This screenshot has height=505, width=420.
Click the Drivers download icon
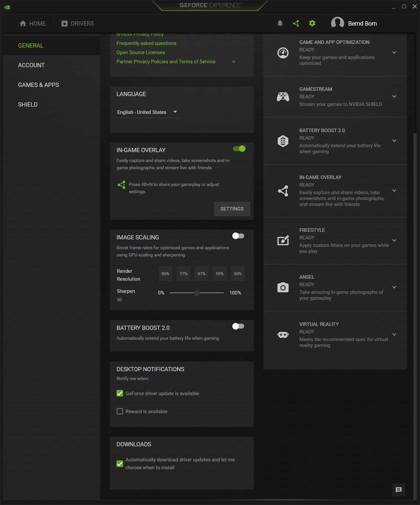pyautogui.click(x=65, y=23)
